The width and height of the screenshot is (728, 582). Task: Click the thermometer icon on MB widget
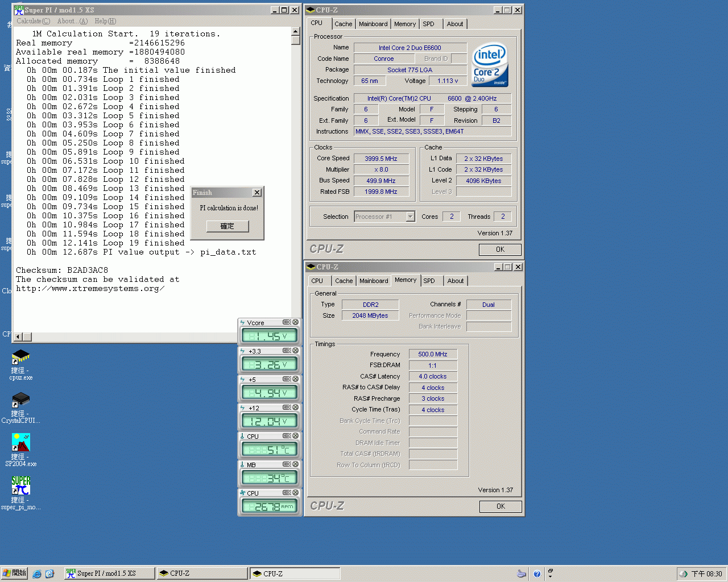point(242,464)
